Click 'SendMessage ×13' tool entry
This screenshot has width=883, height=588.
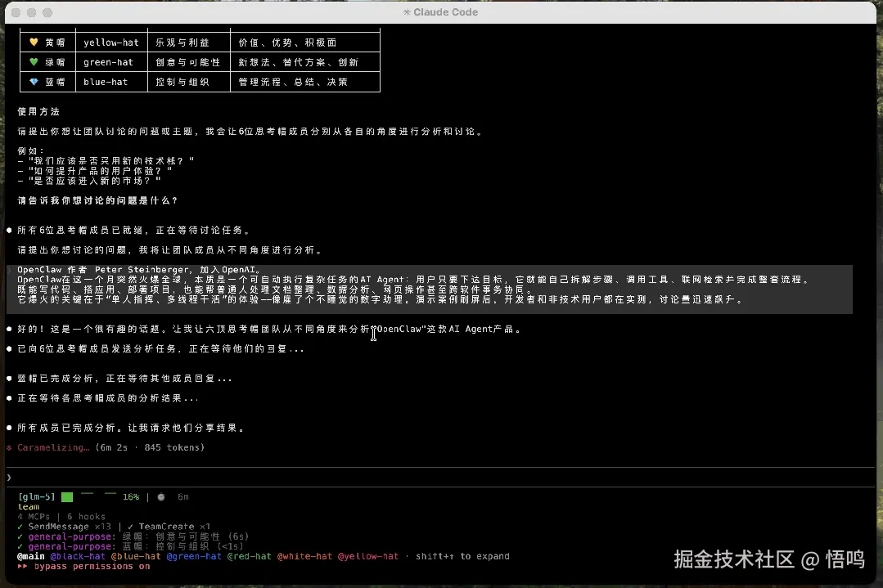click(x=70, y=527)
